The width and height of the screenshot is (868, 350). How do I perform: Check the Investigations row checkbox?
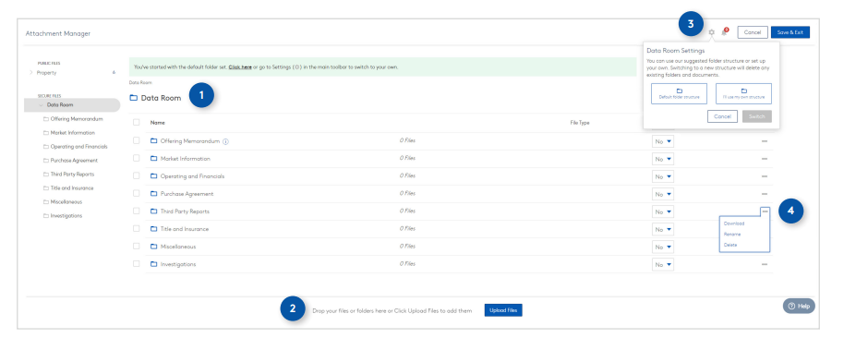(136, 263)
